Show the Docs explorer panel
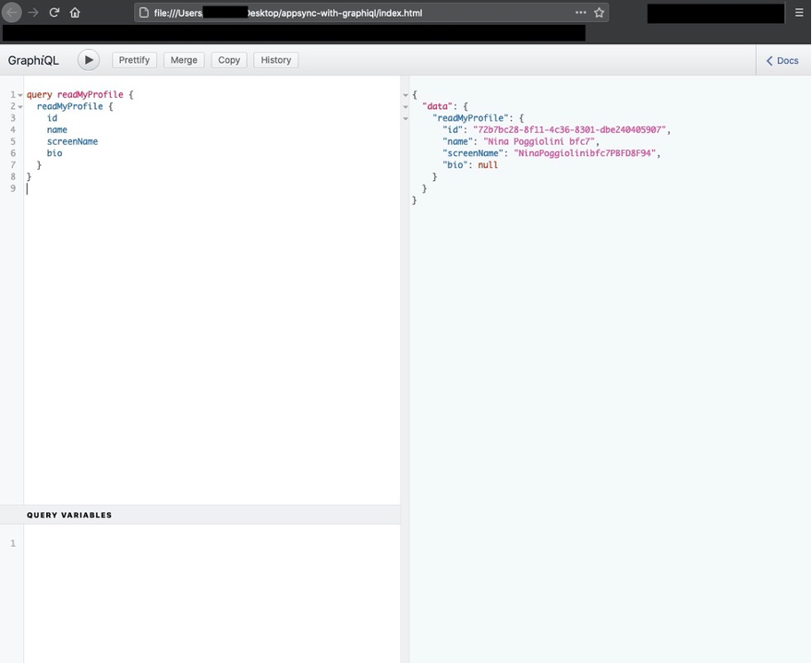Viewport: 812px width, 663px height. tap(782, 61)
